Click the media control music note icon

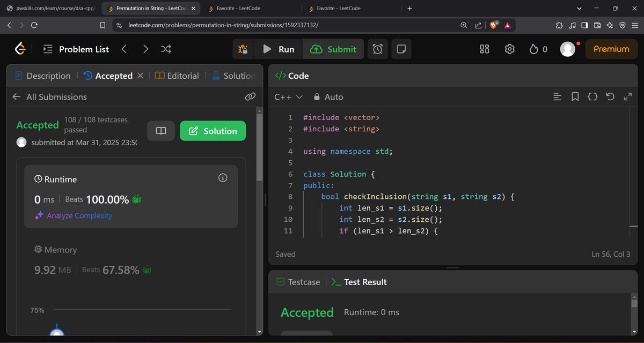pos(572,25)
